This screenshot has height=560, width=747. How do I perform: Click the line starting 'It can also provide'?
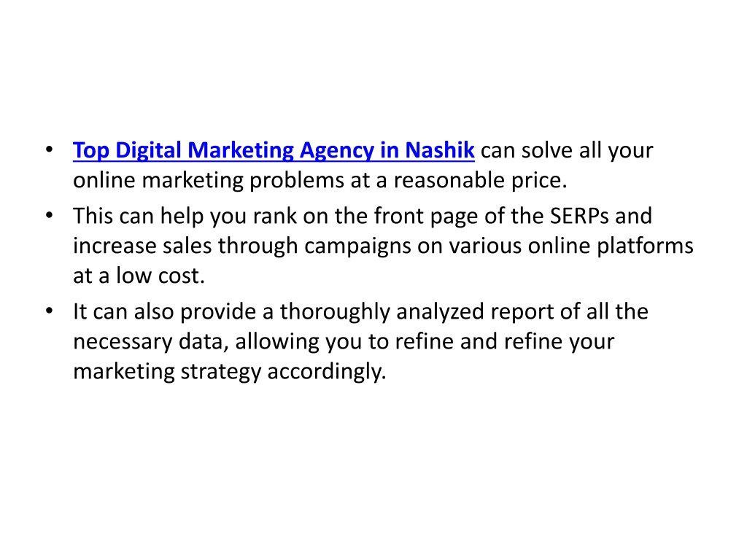tap(360, 312)
